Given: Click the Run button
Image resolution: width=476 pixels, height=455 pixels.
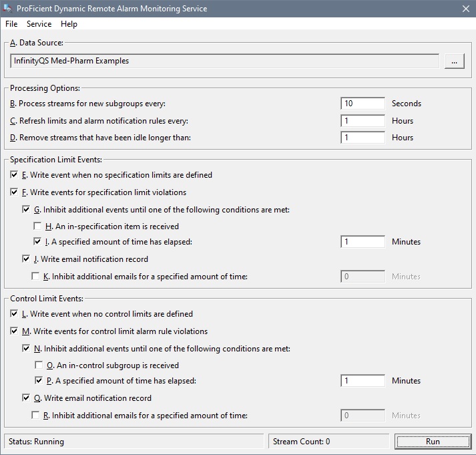Looking at the screenshot, I should point(433,442).
